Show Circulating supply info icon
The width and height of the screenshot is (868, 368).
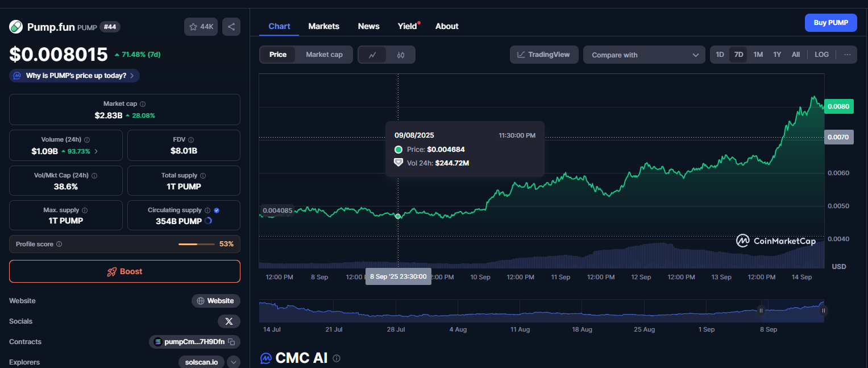point(207,210)
